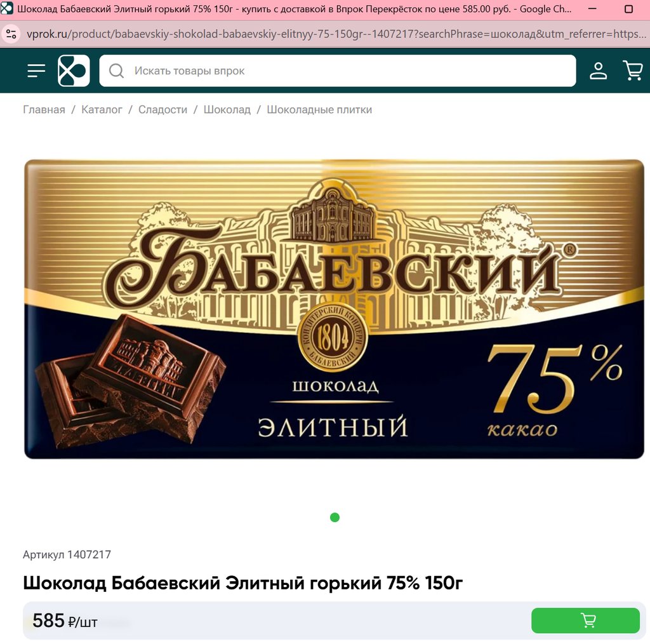Click the Perekrestok Vprok logo
The height and width of the screenshot is (644, 650).
point(74,71)
